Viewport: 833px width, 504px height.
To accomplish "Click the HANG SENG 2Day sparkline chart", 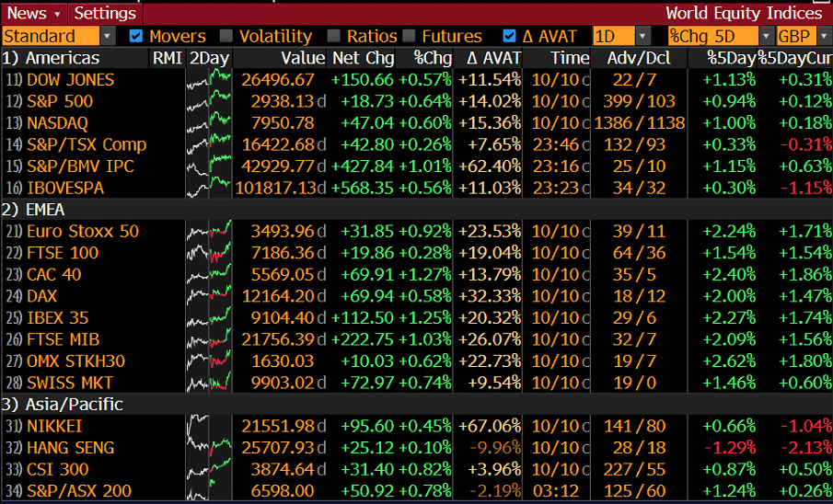I will 209,448.
